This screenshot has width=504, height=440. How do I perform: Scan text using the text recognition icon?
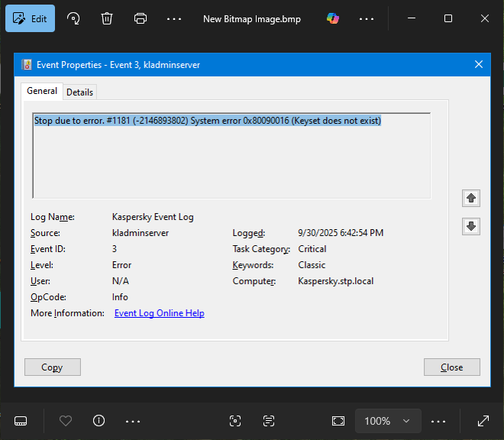(x=268, y=421)
